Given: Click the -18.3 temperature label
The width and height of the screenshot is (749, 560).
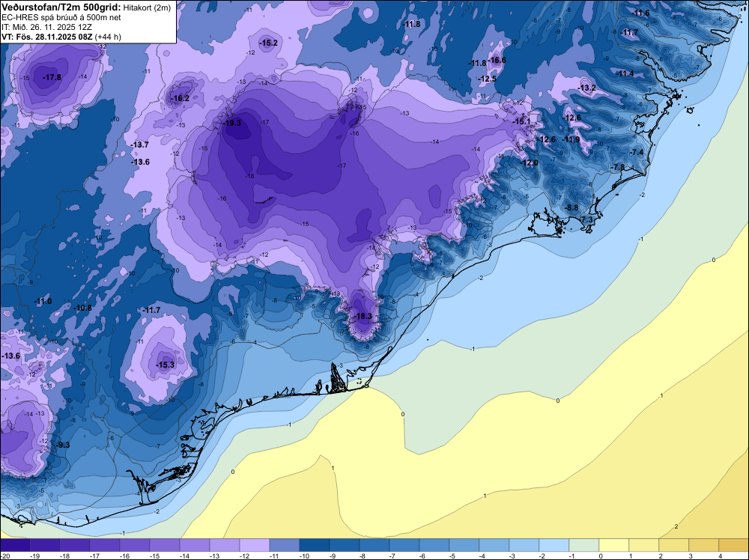Looking at the screenshot, I should pyautogui.click(x=363, y=316).
